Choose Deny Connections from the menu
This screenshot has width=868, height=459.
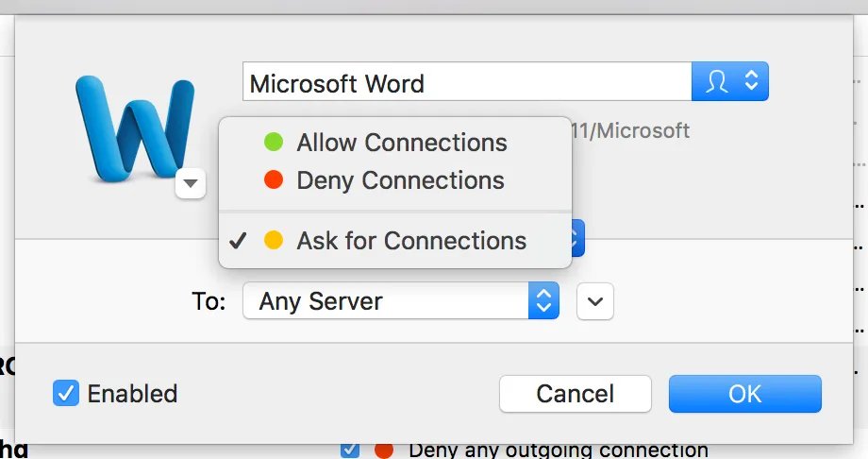click(395, 180)
